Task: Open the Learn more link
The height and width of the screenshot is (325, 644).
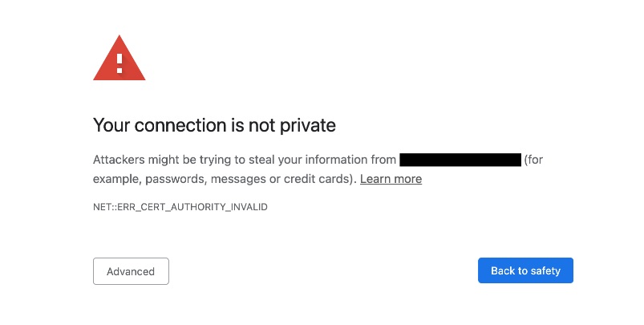Action: pos(391,179)
